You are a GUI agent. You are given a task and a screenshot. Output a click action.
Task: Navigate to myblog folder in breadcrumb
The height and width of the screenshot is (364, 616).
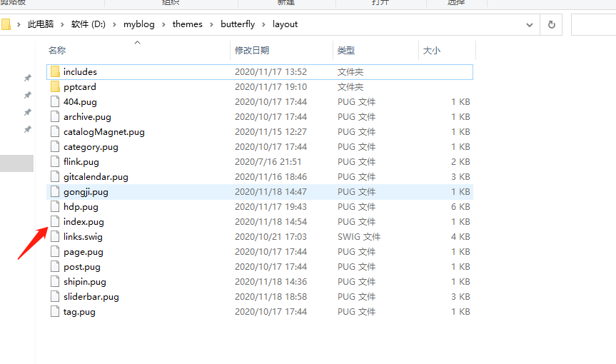(139, 24)
